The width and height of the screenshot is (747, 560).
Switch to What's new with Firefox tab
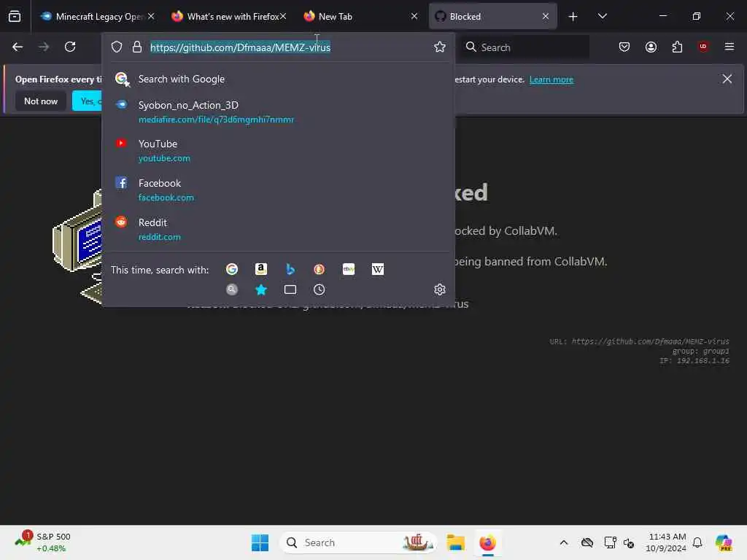(x=228, y=16)
